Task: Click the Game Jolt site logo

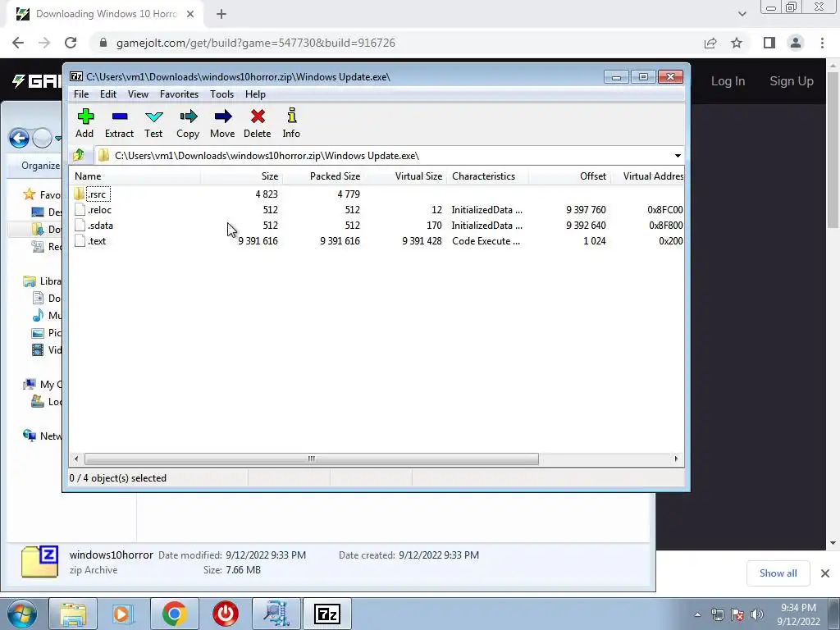Action: tap(36, 81)
